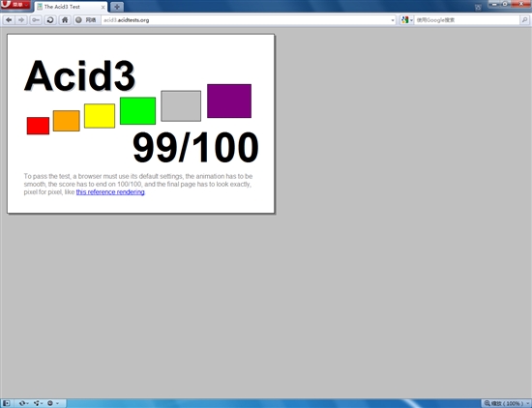Image resolution: width=532 pixels, height=408 pixels.
Task: Open this reference rendering link
Action: [x=110, y=192]
